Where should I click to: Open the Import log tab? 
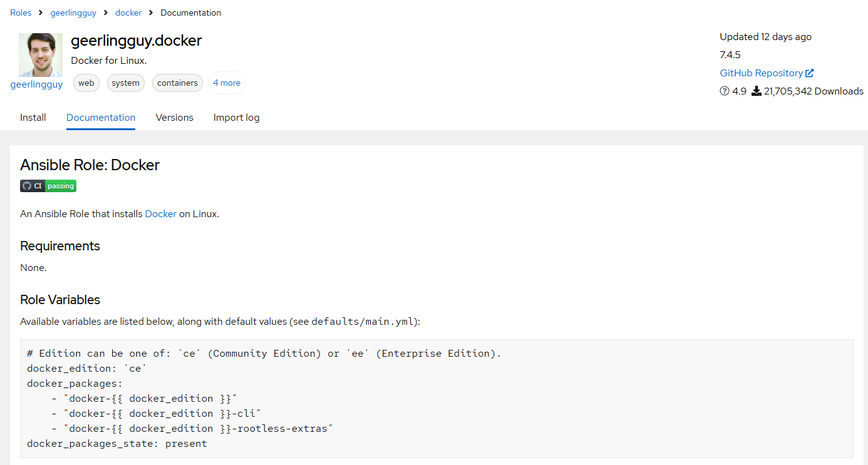click(x=237, y=118)
